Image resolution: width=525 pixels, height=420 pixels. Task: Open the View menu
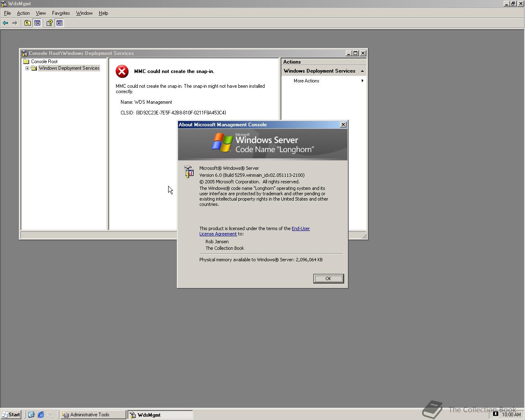41,13
